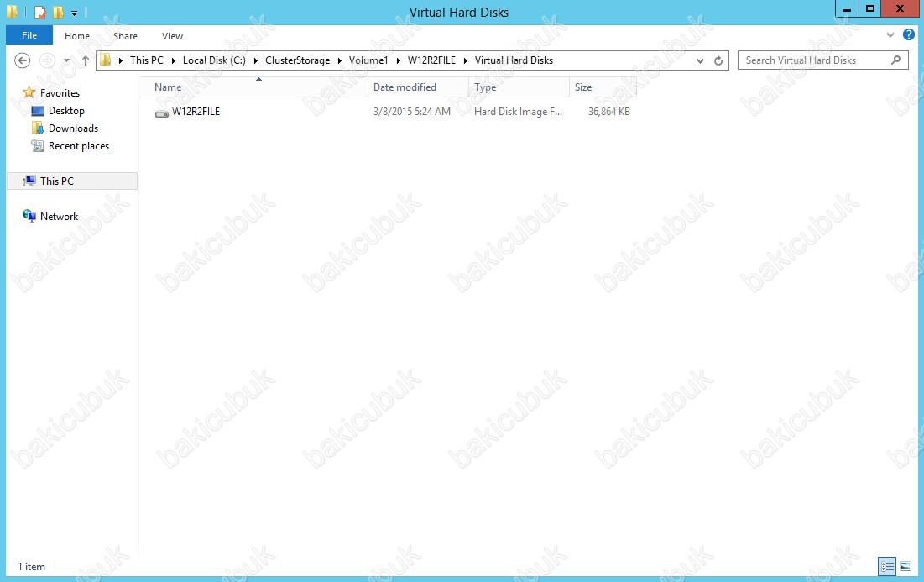Open the Customize Quick Access Toolbar dropdown
This screenshot has width=924, height=582.
coord(74,13)
